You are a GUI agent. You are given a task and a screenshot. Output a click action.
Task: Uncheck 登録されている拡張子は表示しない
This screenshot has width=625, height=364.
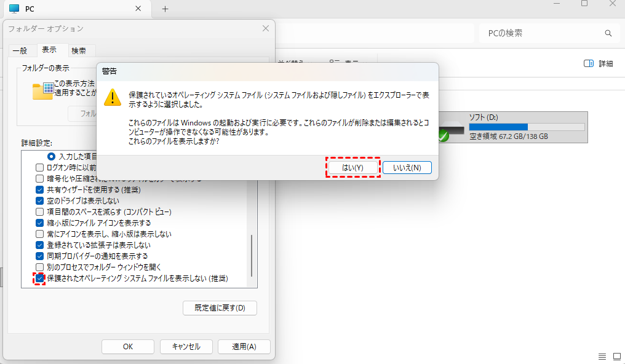pos(40,245)
